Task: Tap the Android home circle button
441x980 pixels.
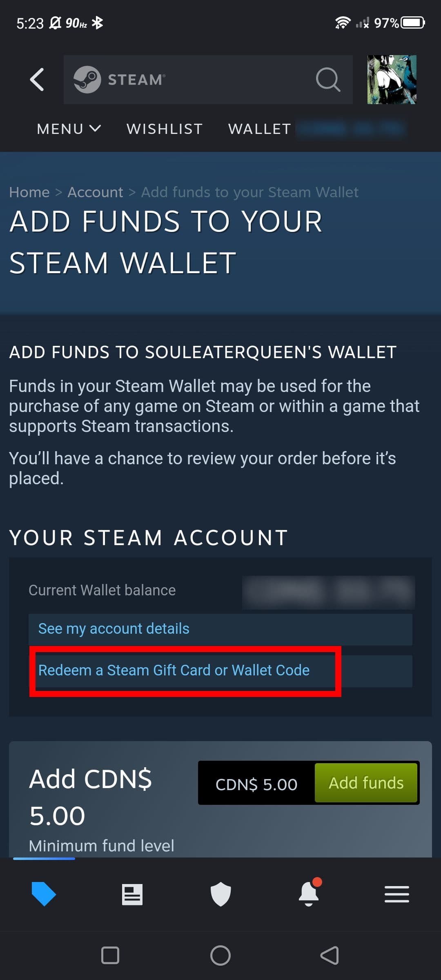Action: [220, 955]
